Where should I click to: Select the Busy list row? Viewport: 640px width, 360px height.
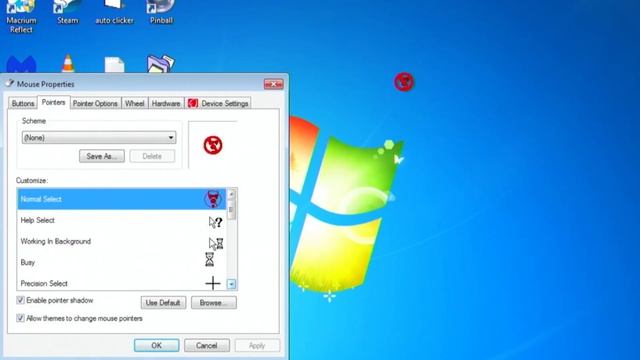tap(122, 262)
